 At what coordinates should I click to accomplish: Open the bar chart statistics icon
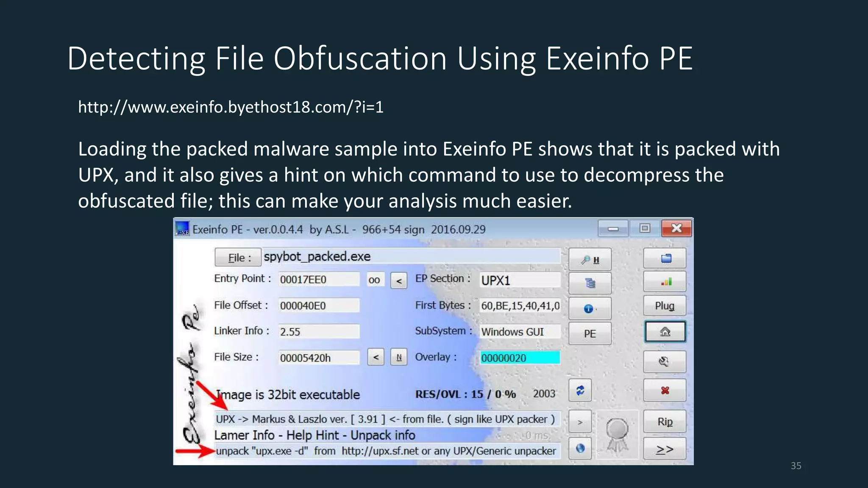(x=665, y=282)
